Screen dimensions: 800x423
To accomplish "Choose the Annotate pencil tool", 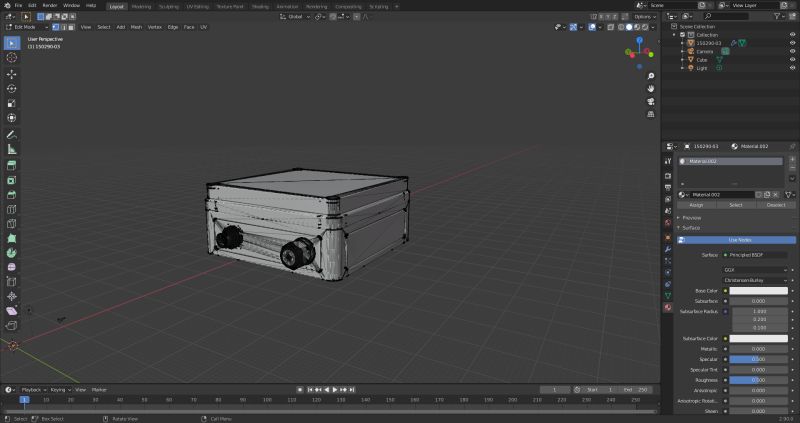I will click(11, 135).
